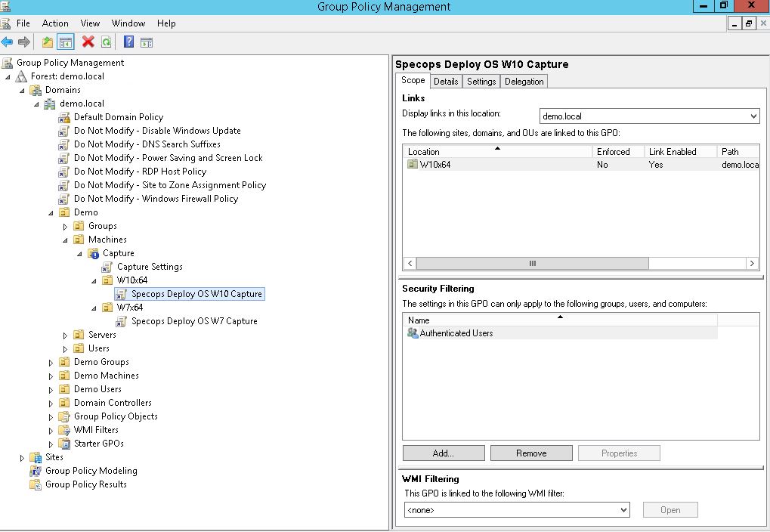Screen dimensions: 770x532
Task: Select Do Not Modify - DNS Search Suffixes
Action: 147,144
